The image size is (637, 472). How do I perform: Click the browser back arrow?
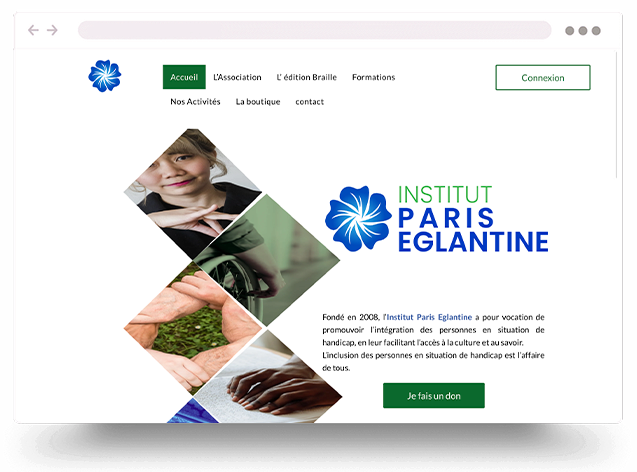coord(33,30)
